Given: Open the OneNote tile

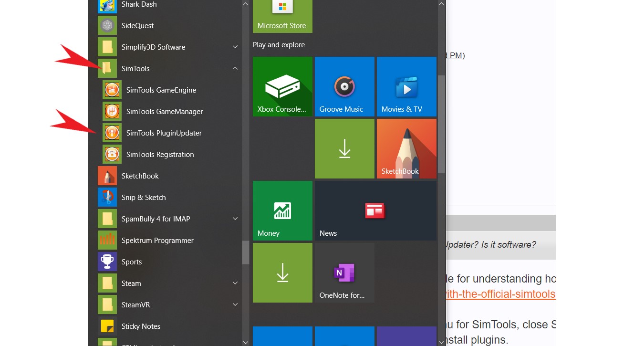Looking at the screenshot, I should [x=344, y=273].
